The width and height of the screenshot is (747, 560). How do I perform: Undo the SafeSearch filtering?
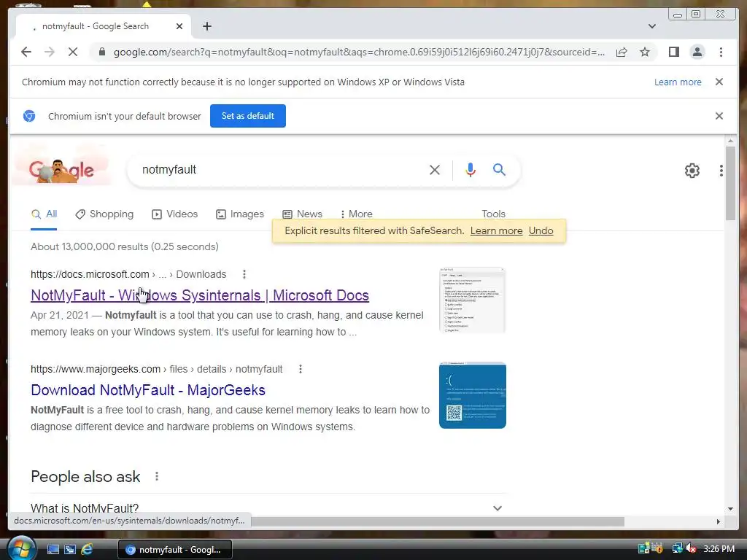coord(541,230)
